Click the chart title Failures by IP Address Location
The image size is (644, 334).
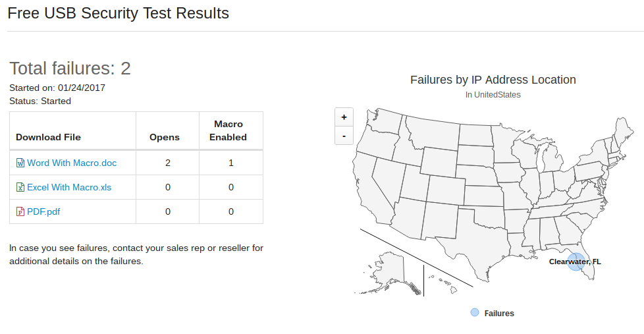click(x=493, y=80)
